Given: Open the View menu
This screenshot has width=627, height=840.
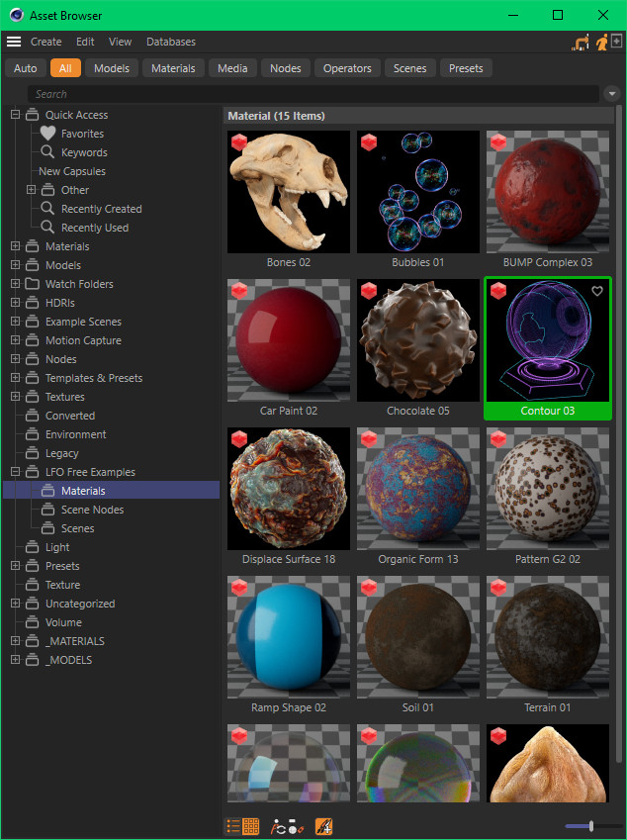Looking at the screenshot, I should point(120,42).
